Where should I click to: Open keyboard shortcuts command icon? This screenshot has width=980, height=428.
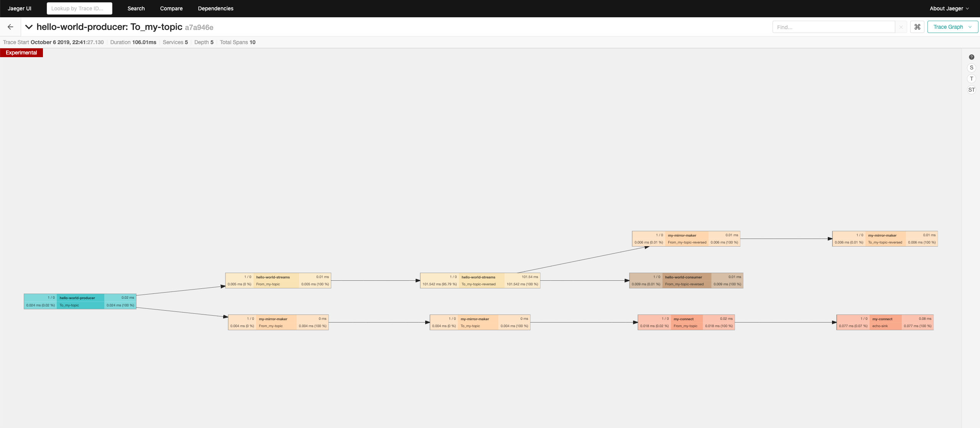[917, 27]
